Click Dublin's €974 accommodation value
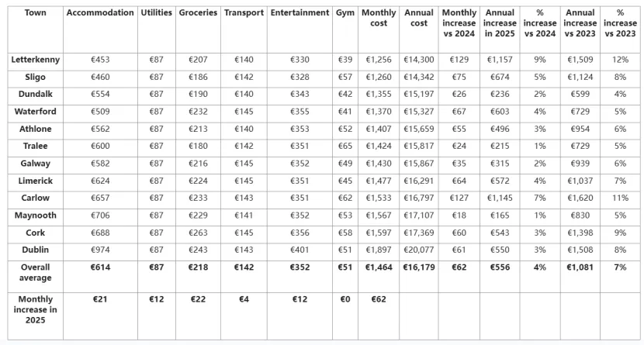 100,250
